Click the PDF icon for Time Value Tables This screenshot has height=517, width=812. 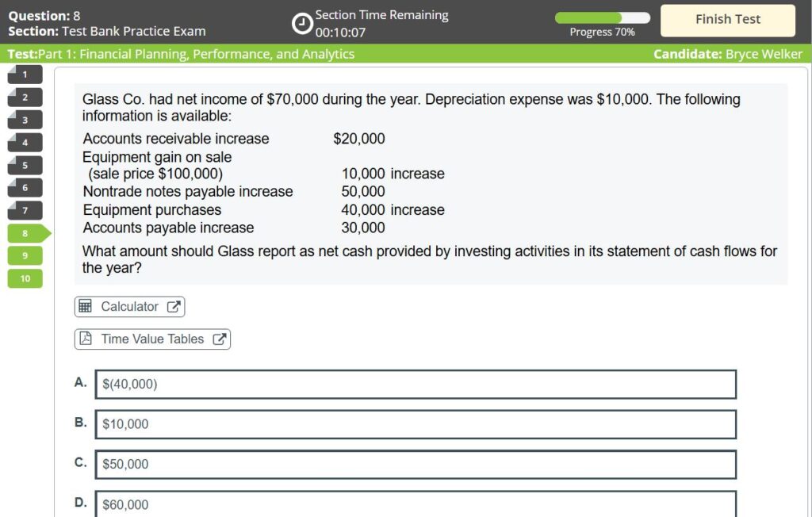(x=86, y=339)
